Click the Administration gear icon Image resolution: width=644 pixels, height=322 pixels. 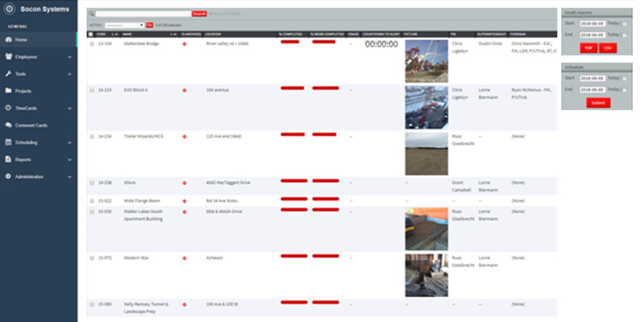point(7,176)
